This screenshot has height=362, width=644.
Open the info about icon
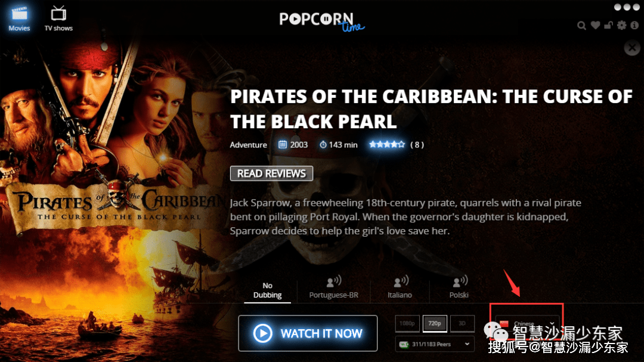(x=634, y=25)
